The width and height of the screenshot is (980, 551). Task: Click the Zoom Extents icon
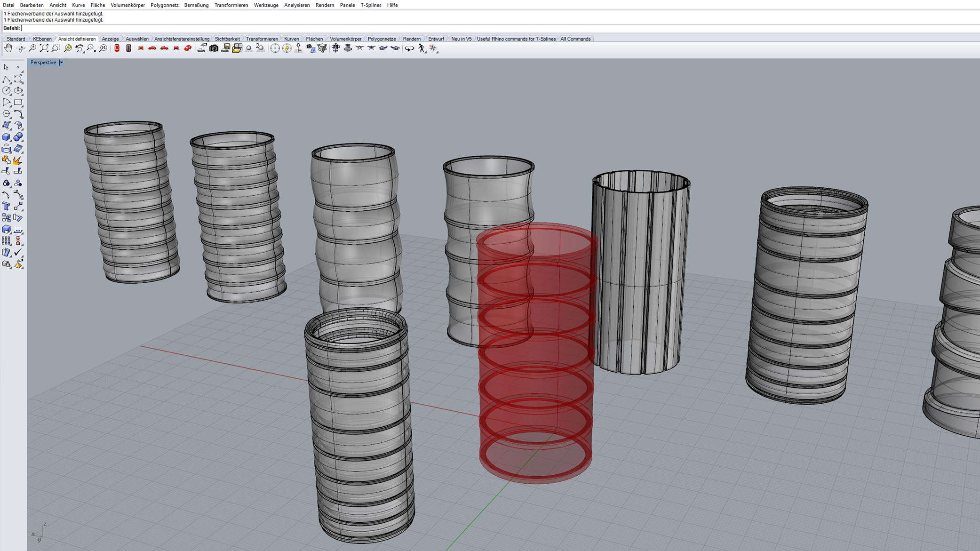tap(44, 48)
